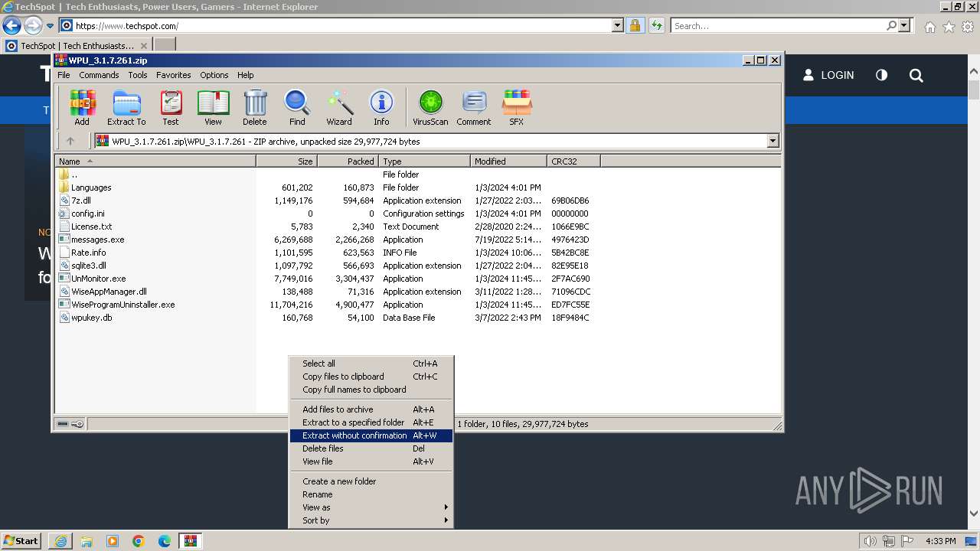Select the Languages folder
980x551 pixels.
pyautogui.click(x=91, y=187)
